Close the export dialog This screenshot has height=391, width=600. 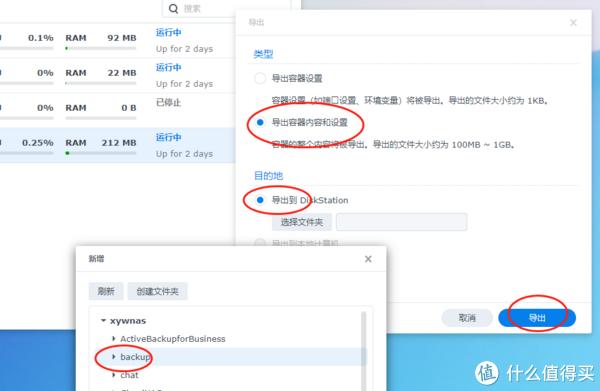pyautogui.click(x=573, y=23)
